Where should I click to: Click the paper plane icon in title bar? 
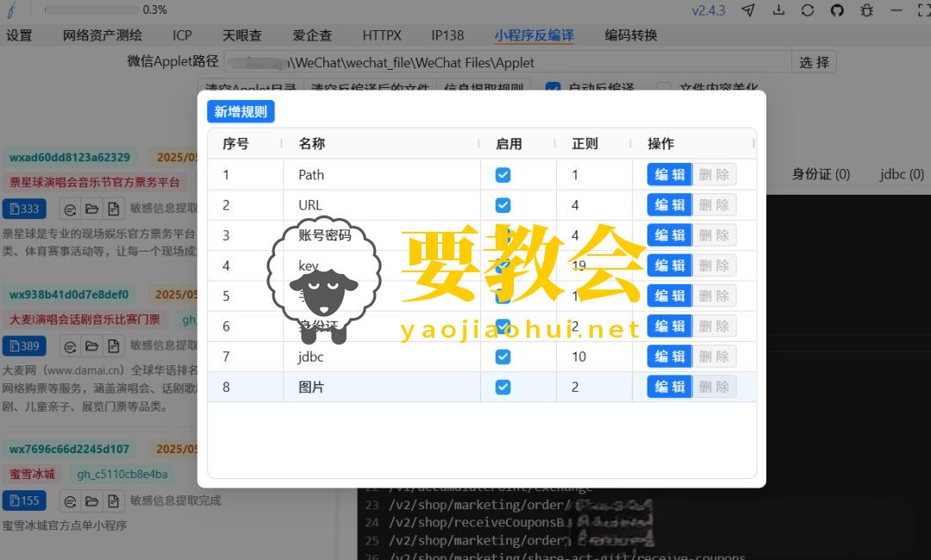tap(748, 10)
